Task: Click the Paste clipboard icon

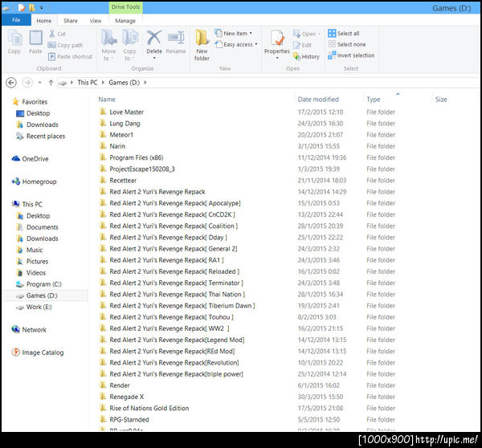Action: pyautogui.click(x=35, y=38)
